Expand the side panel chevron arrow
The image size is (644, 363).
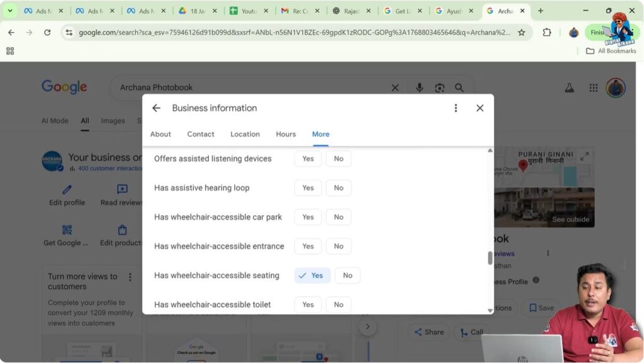click(368, 327)
